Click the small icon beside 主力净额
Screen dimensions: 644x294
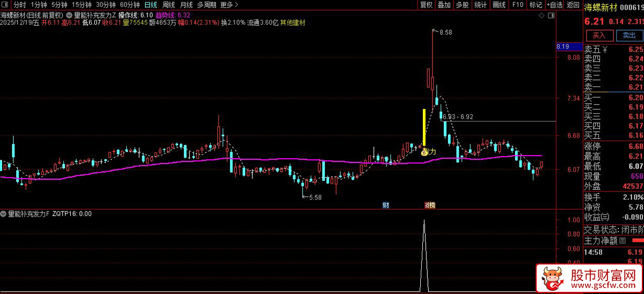[623, 241]
